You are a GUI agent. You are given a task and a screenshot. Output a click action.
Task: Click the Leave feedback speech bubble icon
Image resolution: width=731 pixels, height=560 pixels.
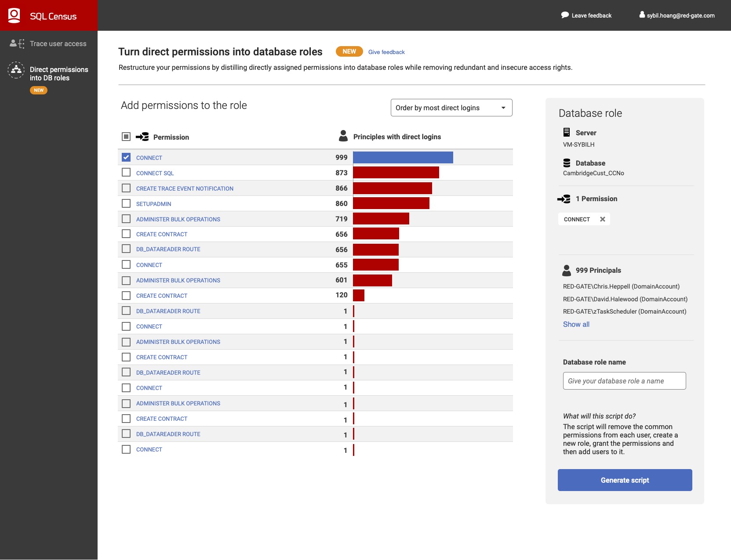coord(565,15)
